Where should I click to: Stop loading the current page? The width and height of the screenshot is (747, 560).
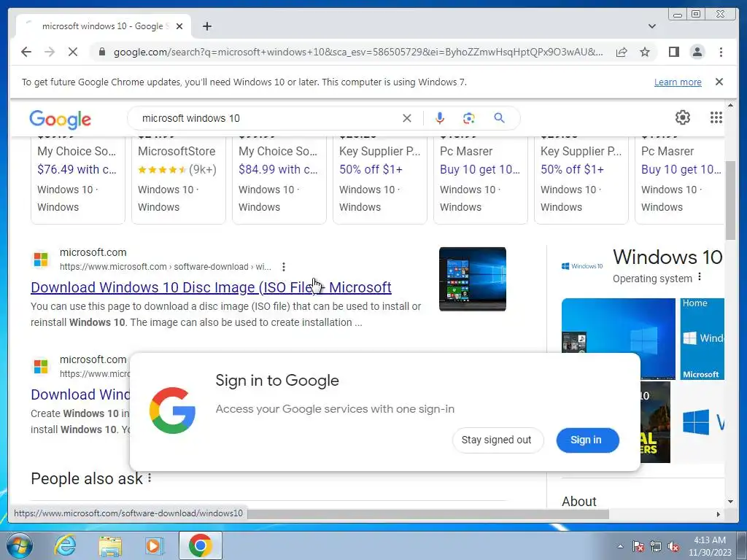pos(73,52)
